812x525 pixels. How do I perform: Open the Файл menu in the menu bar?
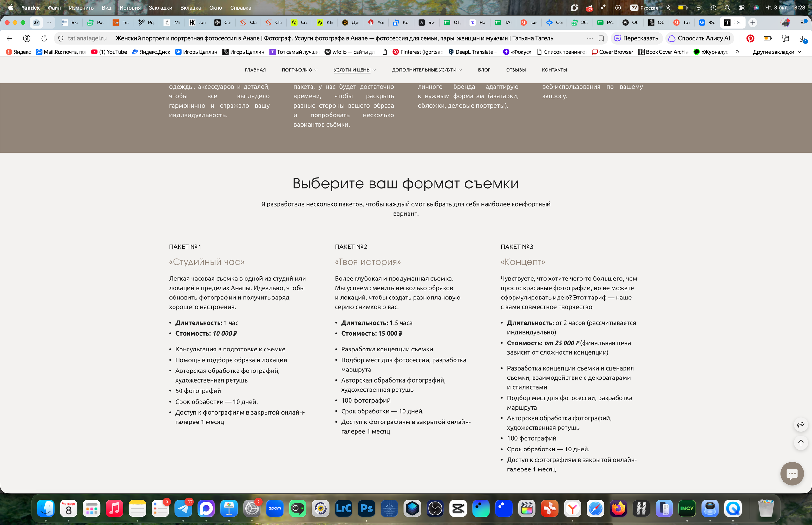pyautogui.click(x=54, y=8)
